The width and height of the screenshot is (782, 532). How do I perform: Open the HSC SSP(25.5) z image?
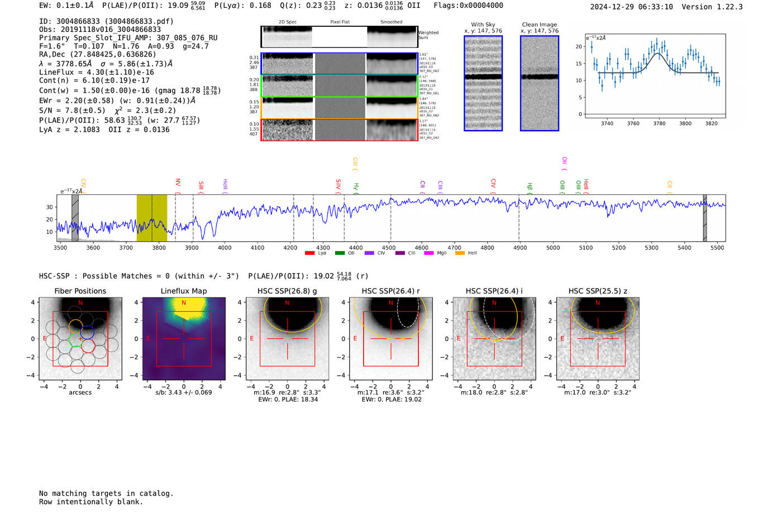(x=598, y=338)
